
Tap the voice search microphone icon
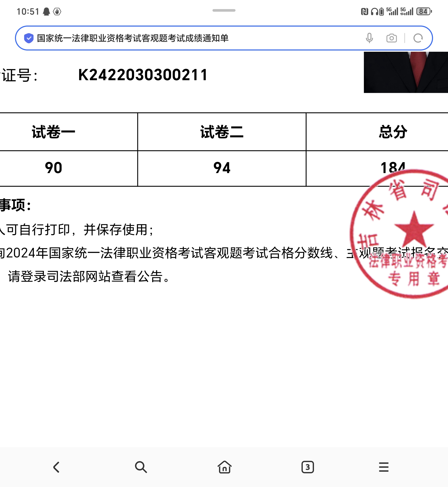coord(369,38)
